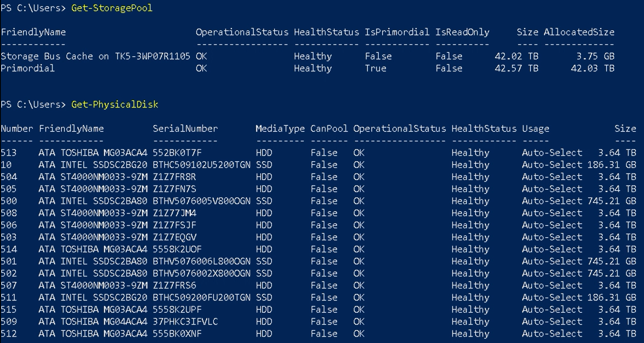Click the Get-StoragePool command text

click(112, 8)
